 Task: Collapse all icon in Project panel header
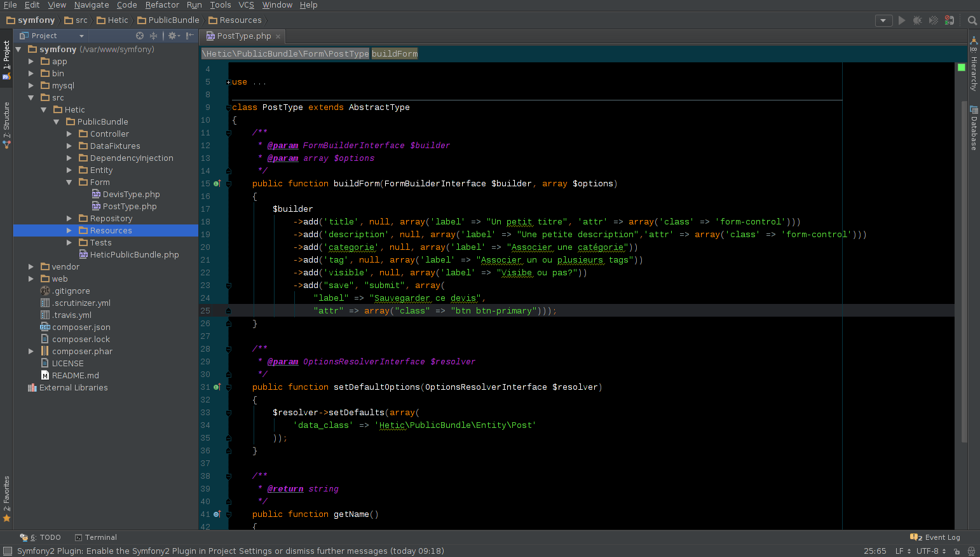(153, 36)
